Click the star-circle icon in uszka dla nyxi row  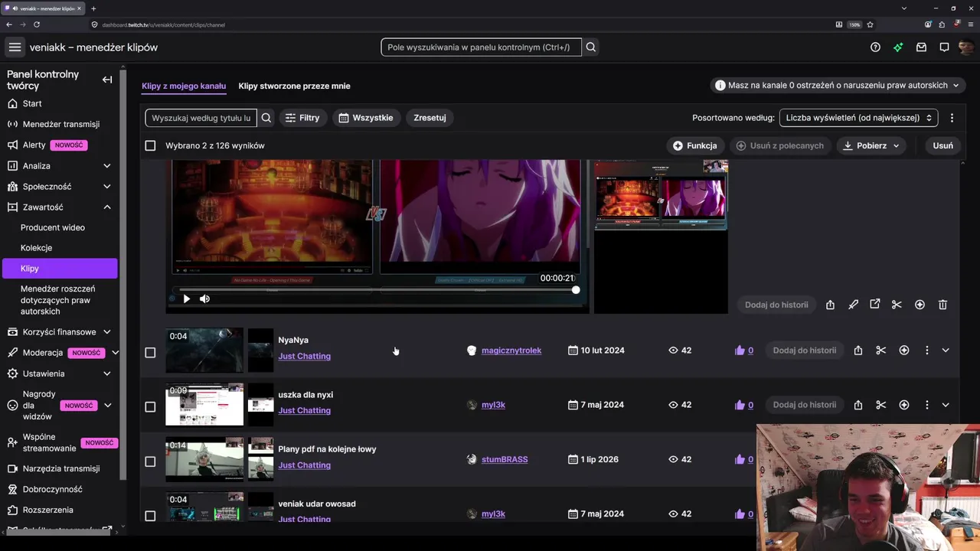click(904, 405)
